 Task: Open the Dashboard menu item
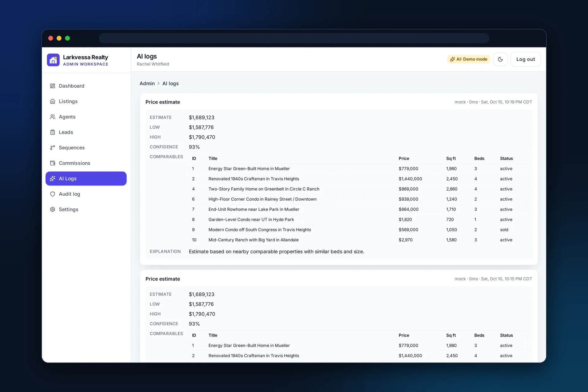tap(86, 86)
